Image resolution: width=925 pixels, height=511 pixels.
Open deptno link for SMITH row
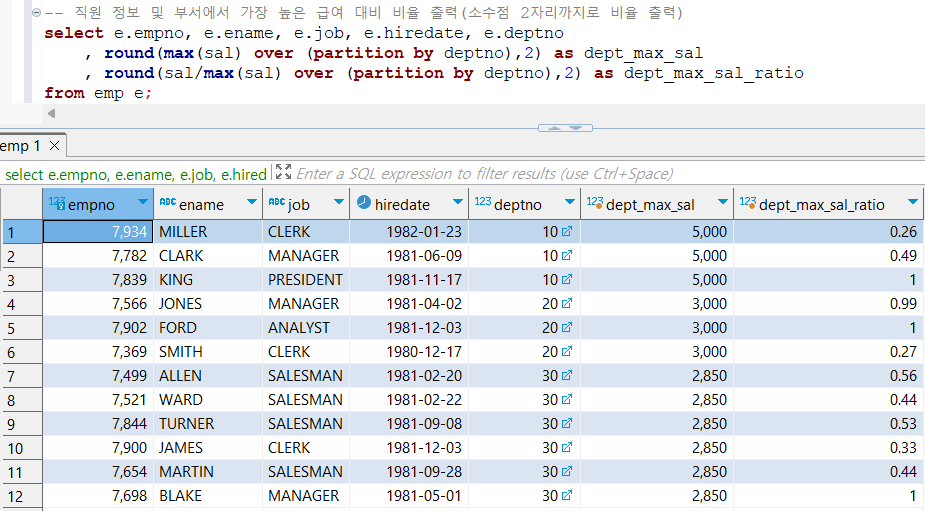coord(567,351)
